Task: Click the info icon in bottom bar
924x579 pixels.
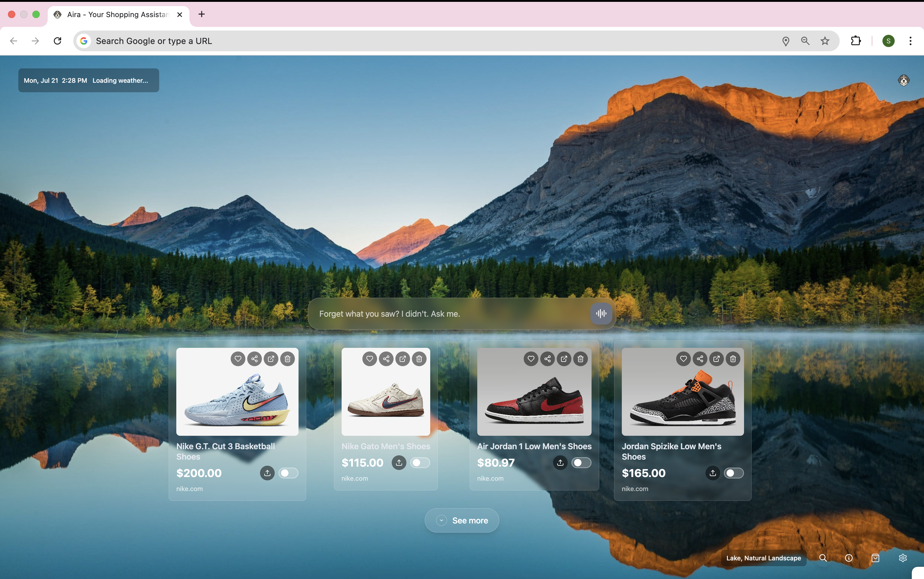Action: click(x=849, y=558)
